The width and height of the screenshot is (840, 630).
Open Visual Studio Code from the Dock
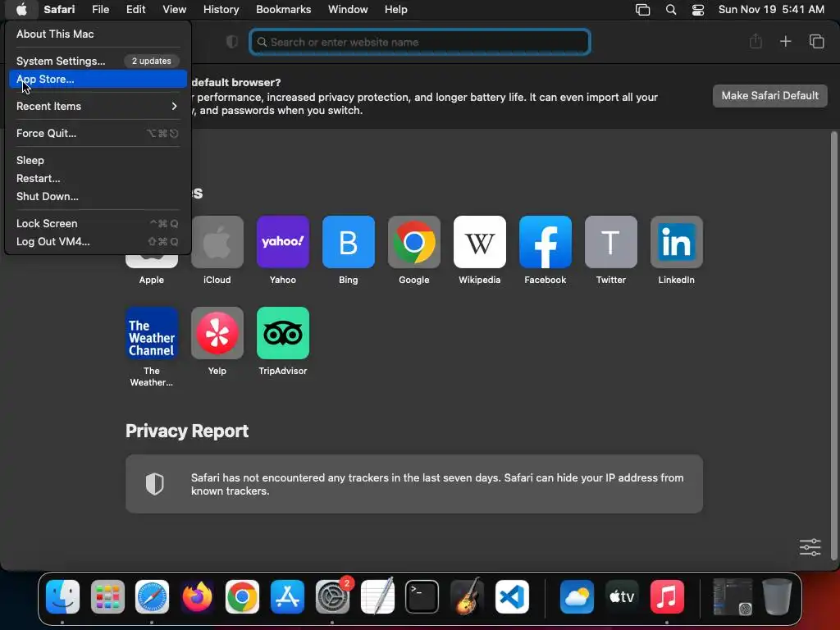512,596
